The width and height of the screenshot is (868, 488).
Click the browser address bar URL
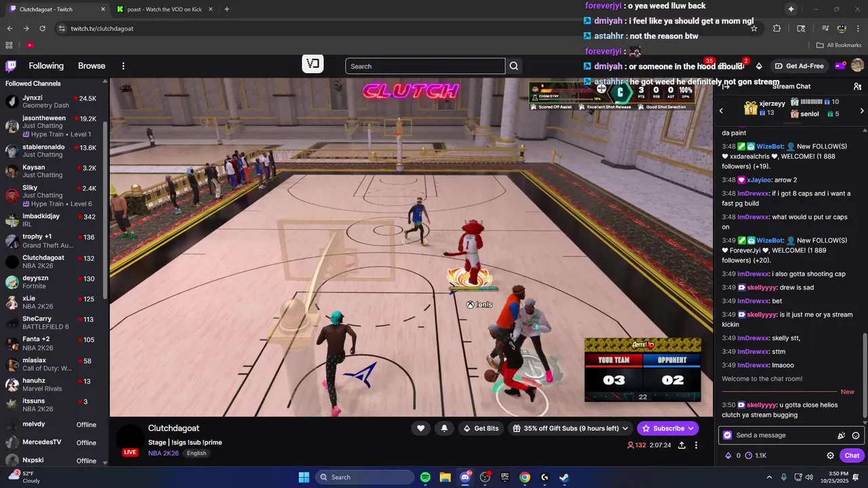(x=102, y=28)
